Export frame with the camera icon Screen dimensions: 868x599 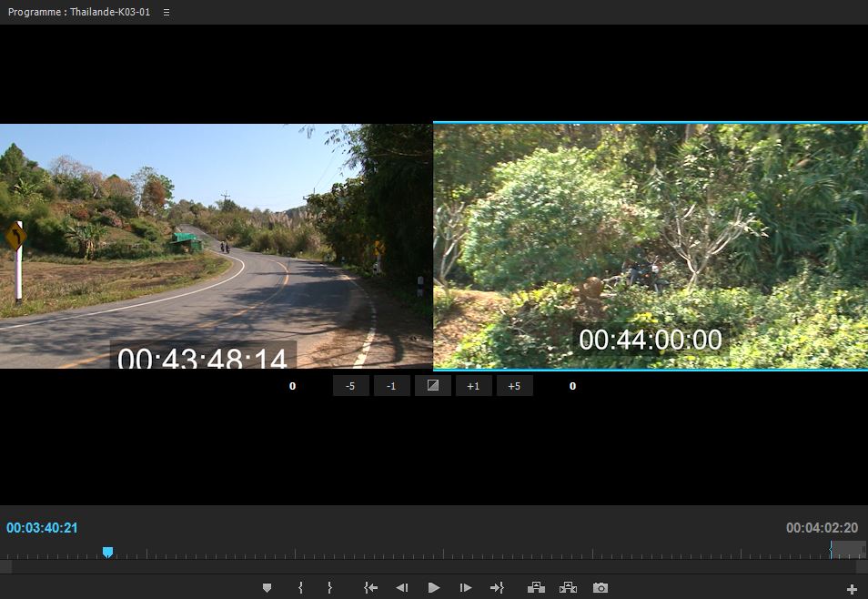[601, 588]
